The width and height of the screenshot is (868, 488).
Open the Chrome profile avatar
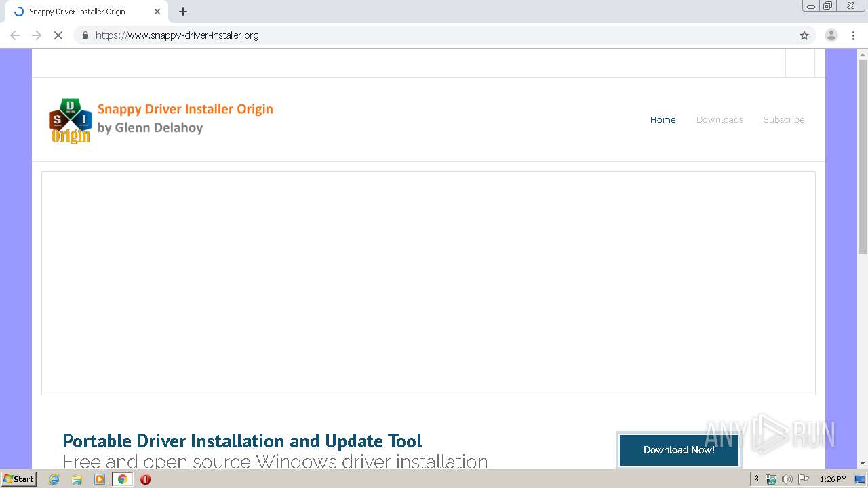point(831,35)
